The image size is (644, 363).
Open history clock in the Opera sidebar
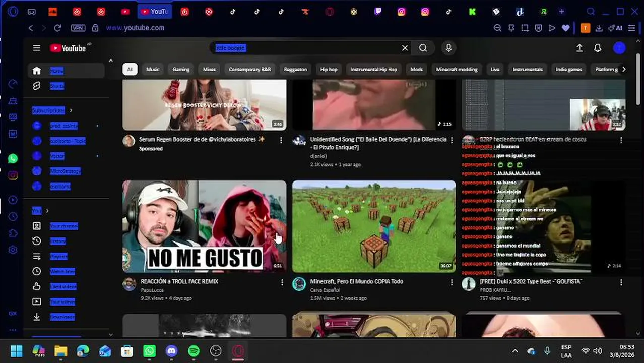(x=13, y=216)
